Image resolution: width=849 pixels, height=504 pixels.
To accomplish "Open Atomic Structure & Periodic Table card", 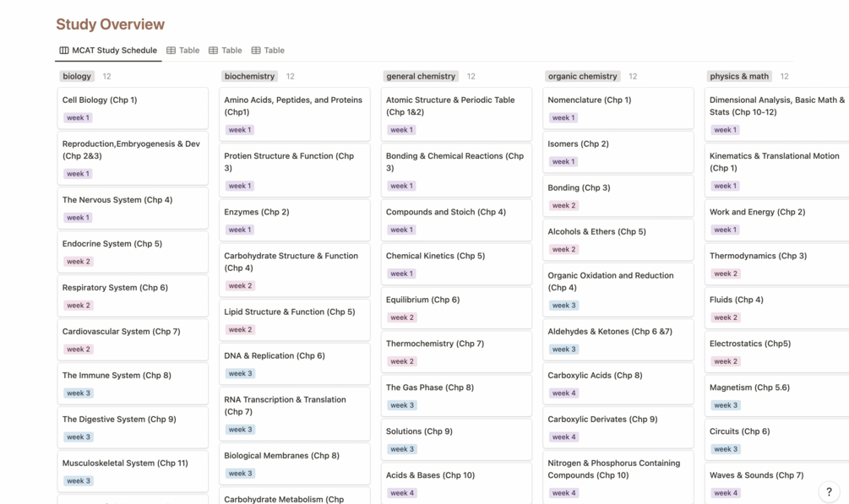I will (456, 114).
